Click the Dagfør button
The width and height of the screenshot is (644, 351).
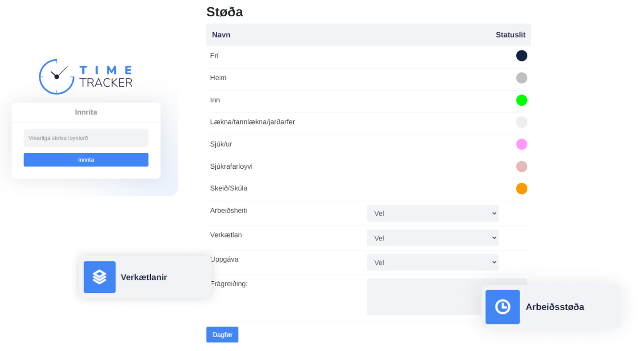click(222, 335)
